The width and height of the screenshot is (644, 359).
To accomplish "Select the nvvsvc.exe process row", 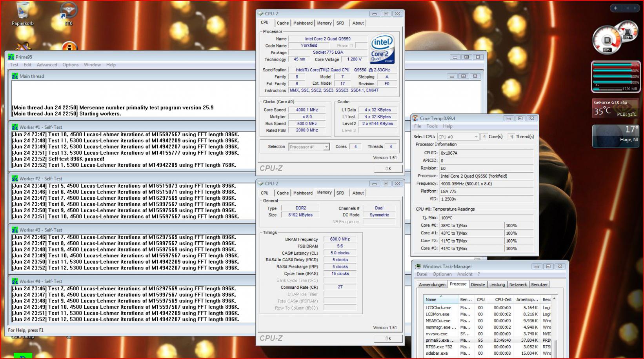I will pyautogui.click(x=488, y=333).
